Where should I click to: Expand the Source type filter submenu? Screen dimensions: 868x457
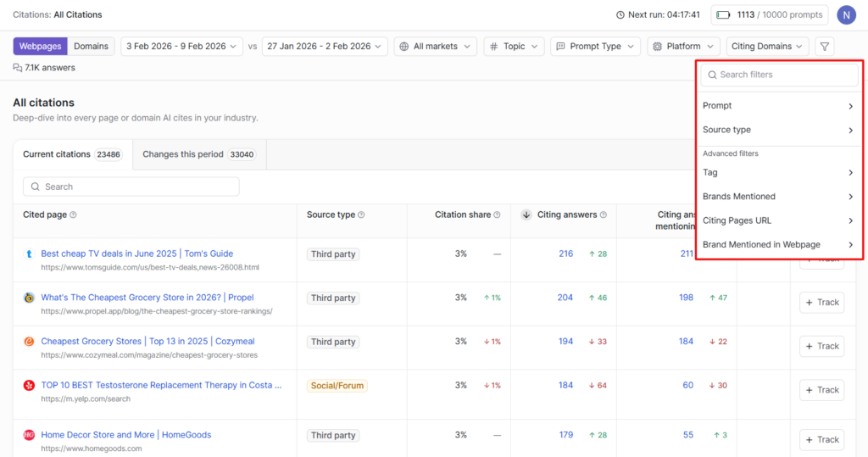778,130
